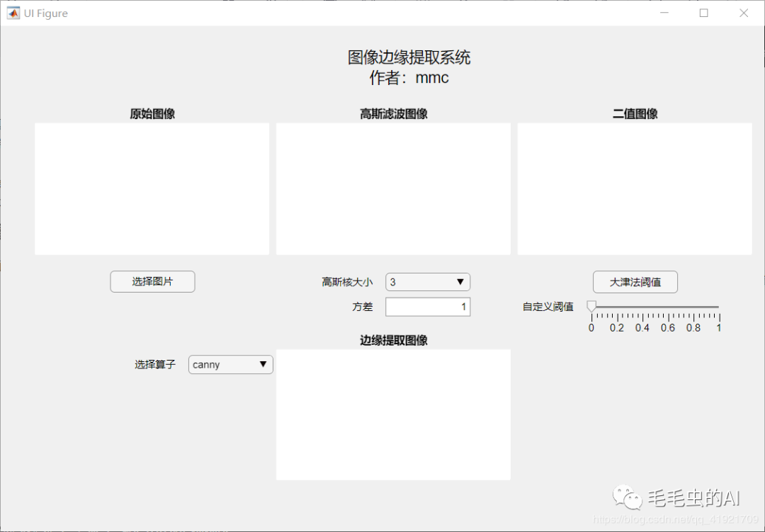The image size is (765, 532).
Task: Click the 高斯滤波图像 axes area
Action: pyautogui.click(x=393, y=189)
